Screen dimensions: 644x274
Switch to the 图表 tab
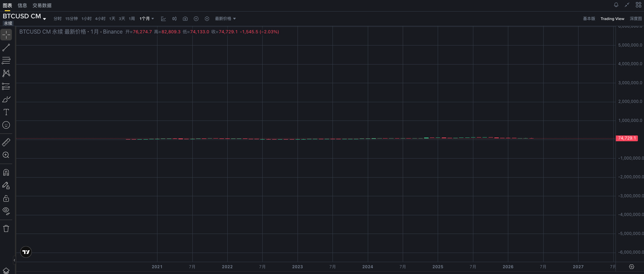point(8,5)
